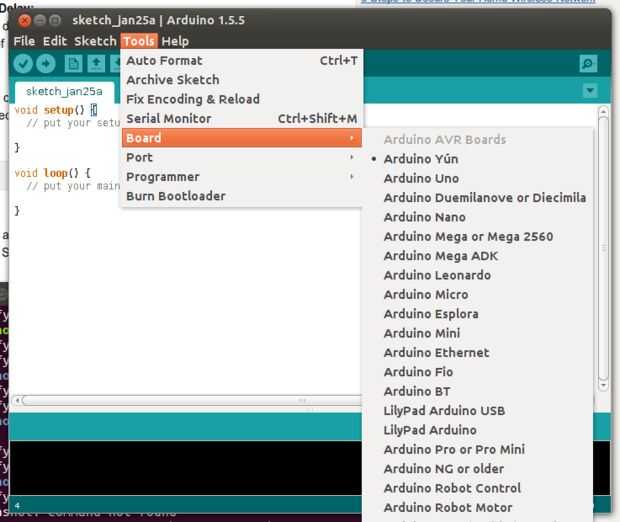The height and width of the screenshot is (522, 620).
Task: Open the File menu
Action: [24, 41]
